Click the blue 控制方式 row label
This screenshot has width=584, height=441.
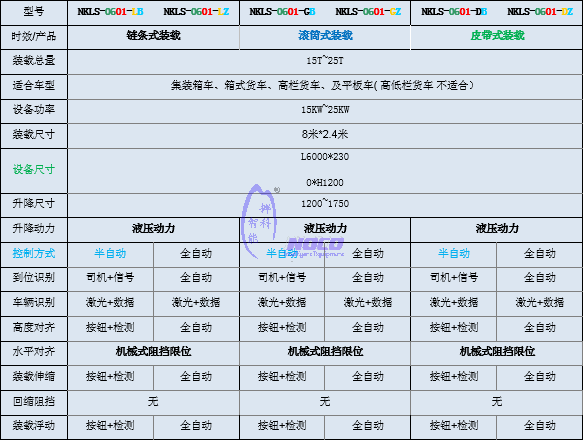tap(34, 254)
